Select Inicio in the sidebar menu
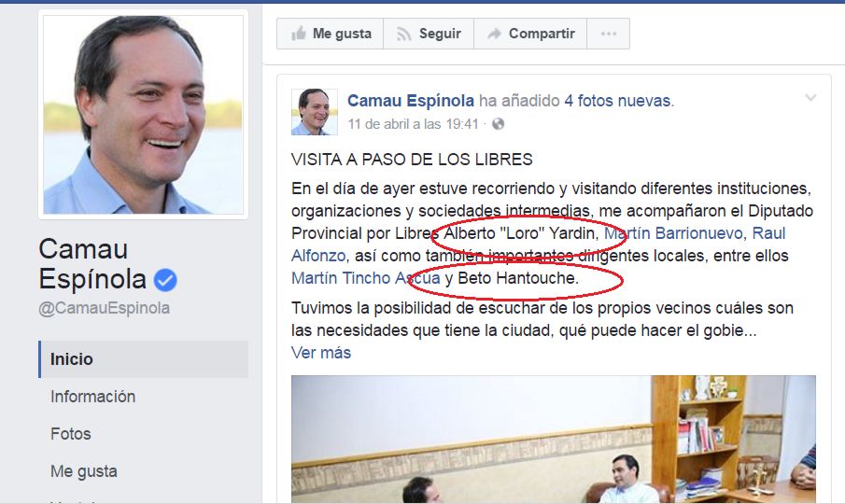This screenshot has width=845, height=504. (x=144, y=359)
